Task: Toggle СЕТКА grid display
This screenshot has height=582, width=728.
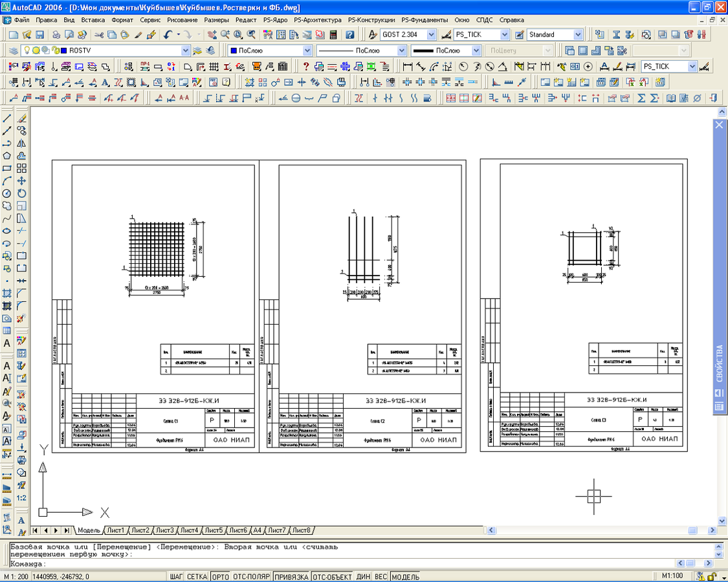Action: tap(197, 576)
